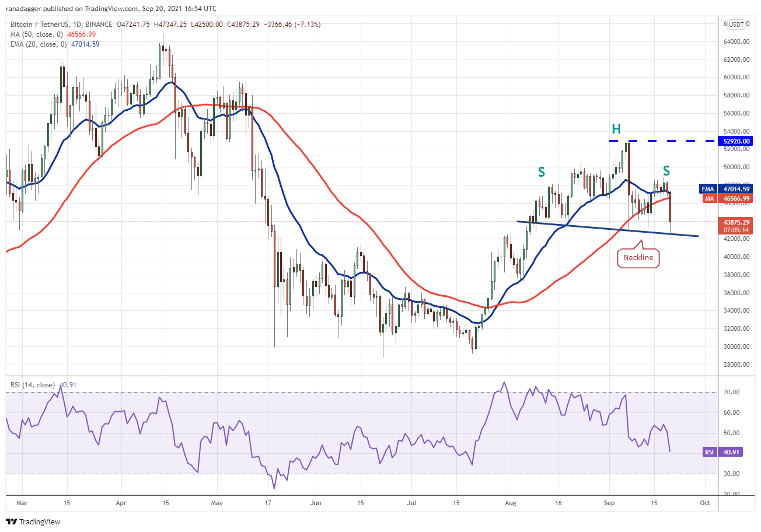Click the Sep label on time axis

(609, 502)
